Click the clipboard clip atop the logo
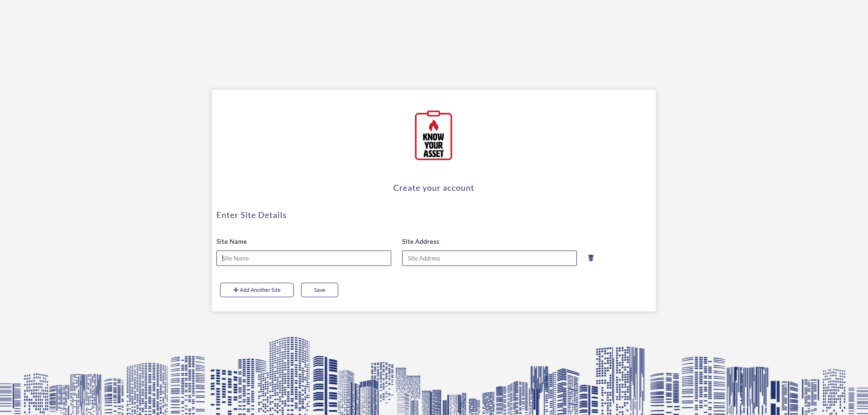The width and height of the screenshot is (868, 415). 433,113
